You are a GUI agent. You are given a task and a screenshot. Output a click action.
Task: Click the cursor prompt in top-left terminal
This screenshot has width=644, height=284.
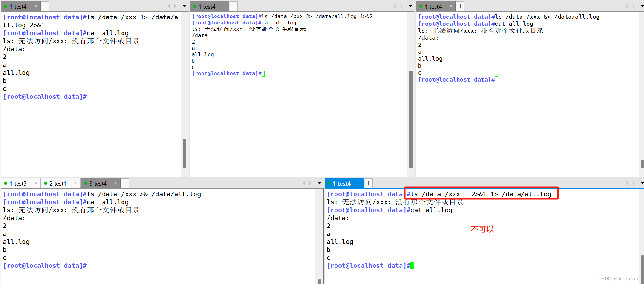(x=89, y=97)
